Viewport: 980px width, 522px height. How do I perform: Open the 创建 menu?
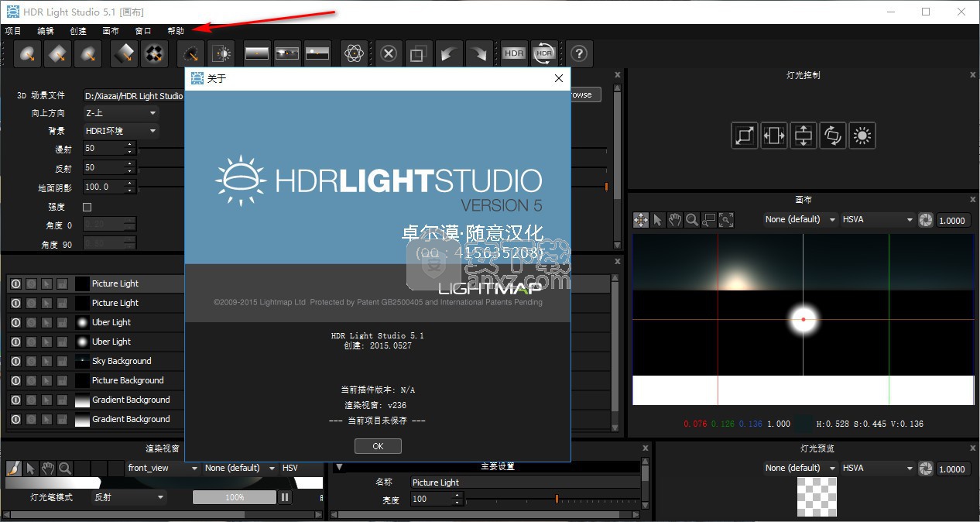(78, 31)
